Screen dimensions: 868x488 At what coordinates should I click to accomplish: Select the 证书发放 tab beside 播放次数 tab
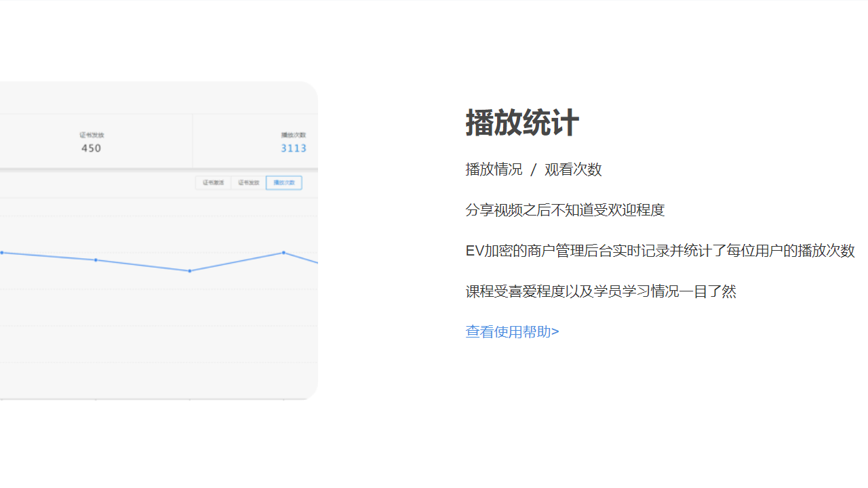point(248,183)
